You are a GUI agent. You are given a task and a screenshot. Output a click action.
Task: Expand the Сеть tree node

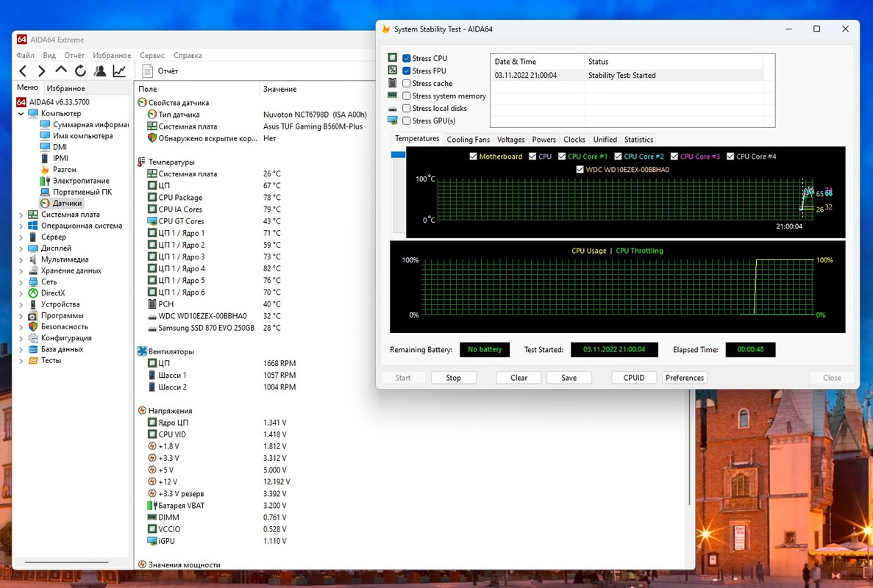click(x=21, y=282)
